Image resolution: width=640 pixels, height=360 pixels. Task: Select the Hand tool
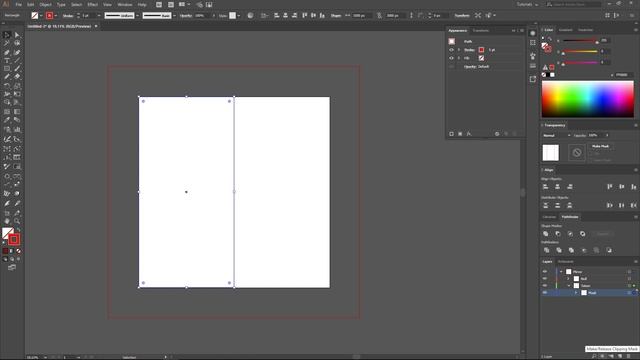tap(7, 221)
